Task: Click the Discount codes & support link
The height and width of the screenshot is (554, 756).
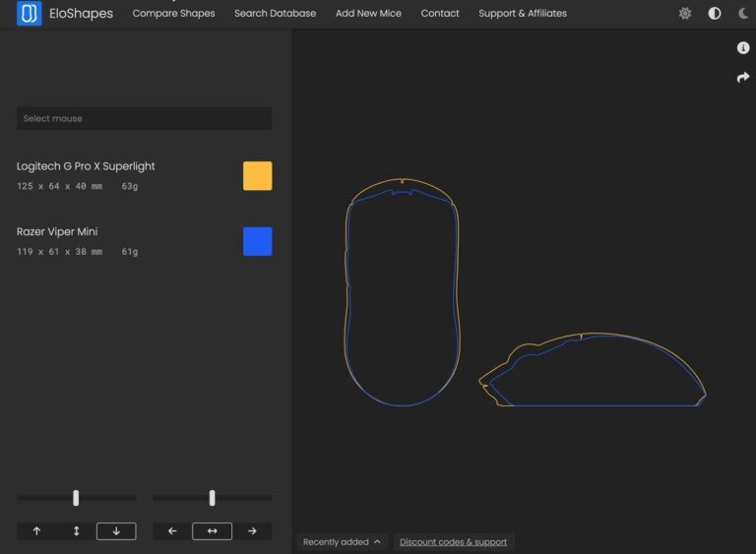Action: pyautogui.click(x=453, y=542)
